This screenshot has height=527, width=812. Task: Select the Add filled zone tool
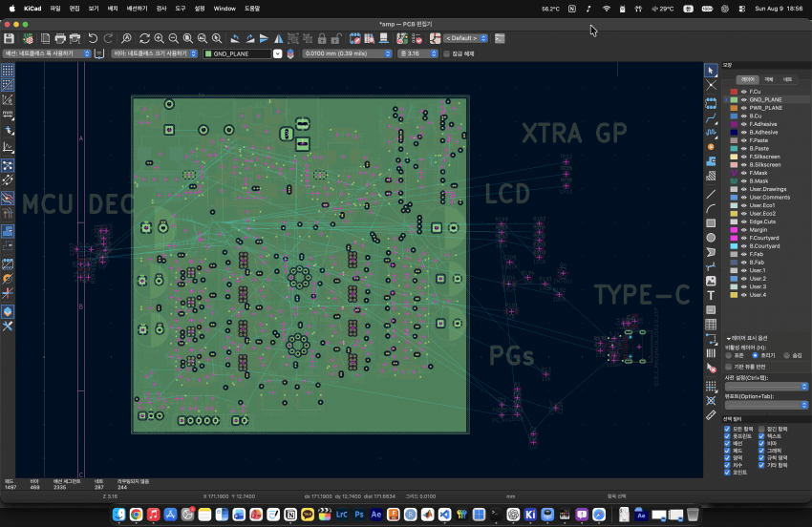pyautogui.click(x=711, y=161)
